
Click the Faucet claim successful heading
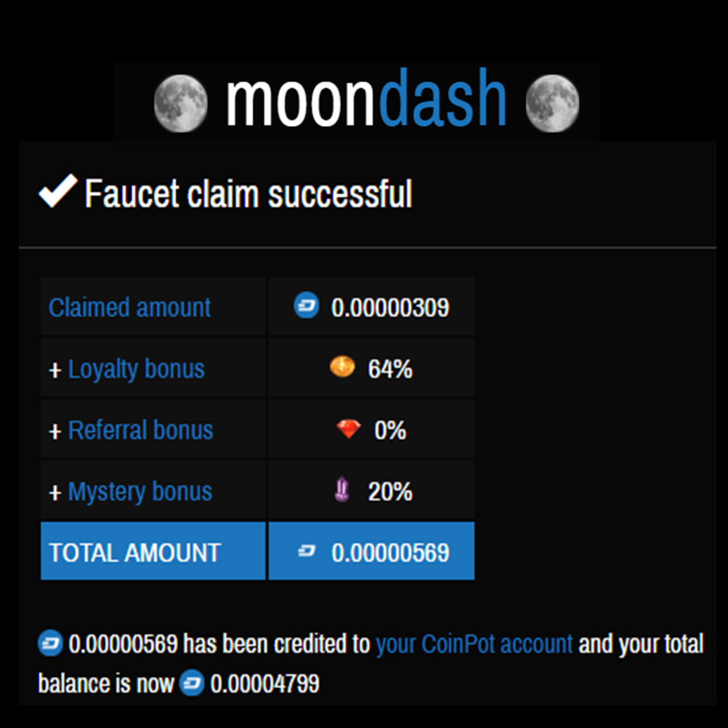click(x=248, y=193)
